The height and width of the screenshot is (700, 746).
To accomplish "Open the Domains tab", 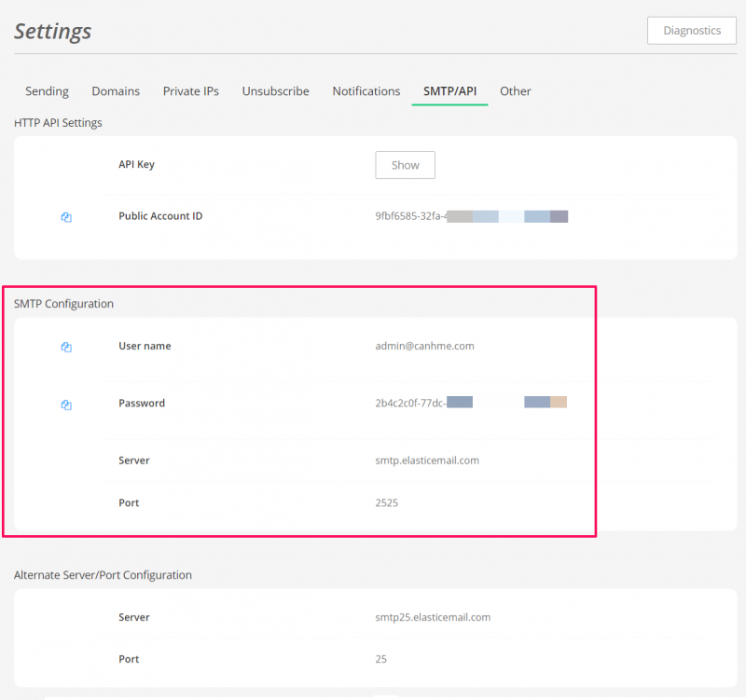I will click(116, 90).
